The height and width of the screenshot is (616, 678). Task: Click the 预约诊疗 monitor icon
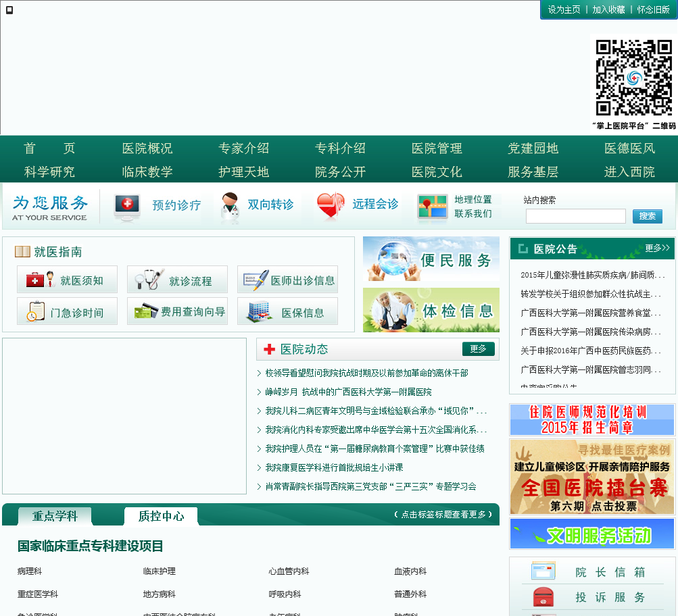point(126,207)
